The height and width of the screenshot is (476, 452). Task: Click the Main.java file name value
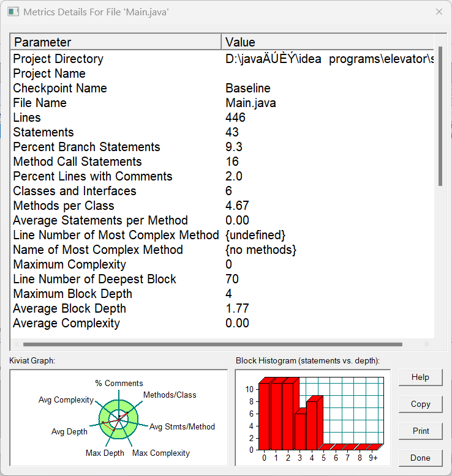(250, 103)
